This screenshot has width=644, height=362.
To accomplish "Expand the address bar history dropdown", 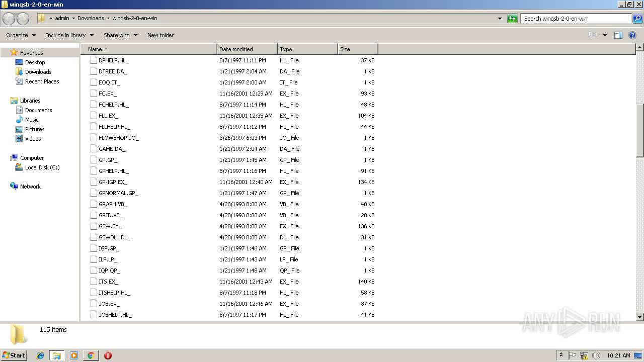I will pos(500,19).
